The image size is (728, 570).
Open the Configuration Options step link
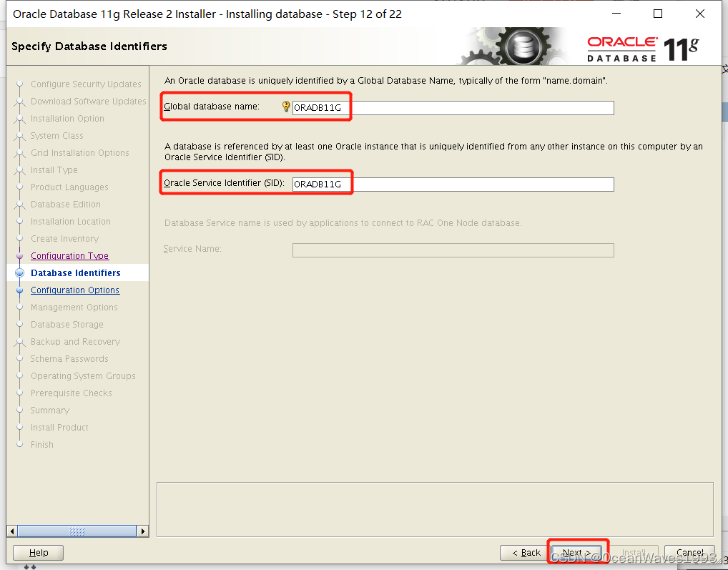point(75,290)
